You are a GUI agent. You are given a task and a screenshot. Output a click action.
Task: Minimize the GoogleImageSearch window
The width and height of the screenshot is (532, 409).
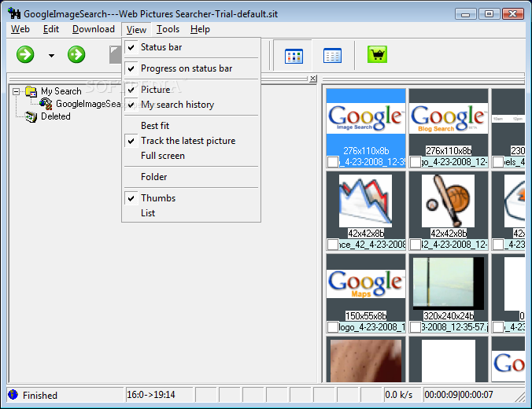(x=466, y=14)
